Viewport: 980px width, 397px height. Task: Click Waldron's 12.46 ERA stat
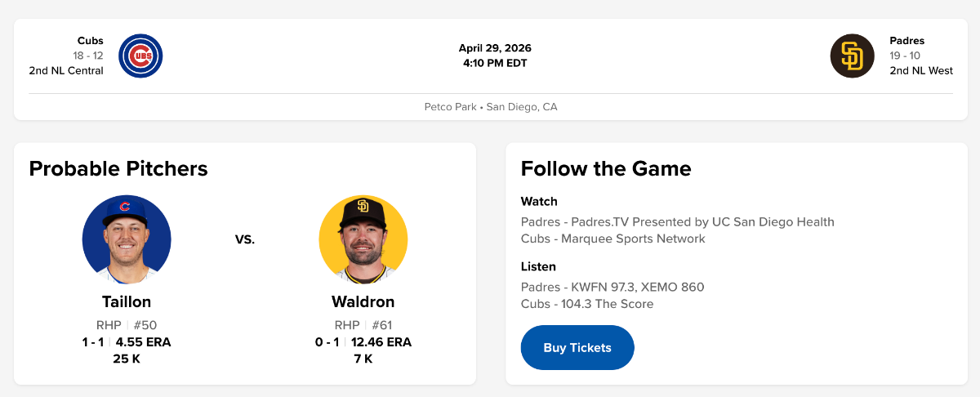coord(381,342)
